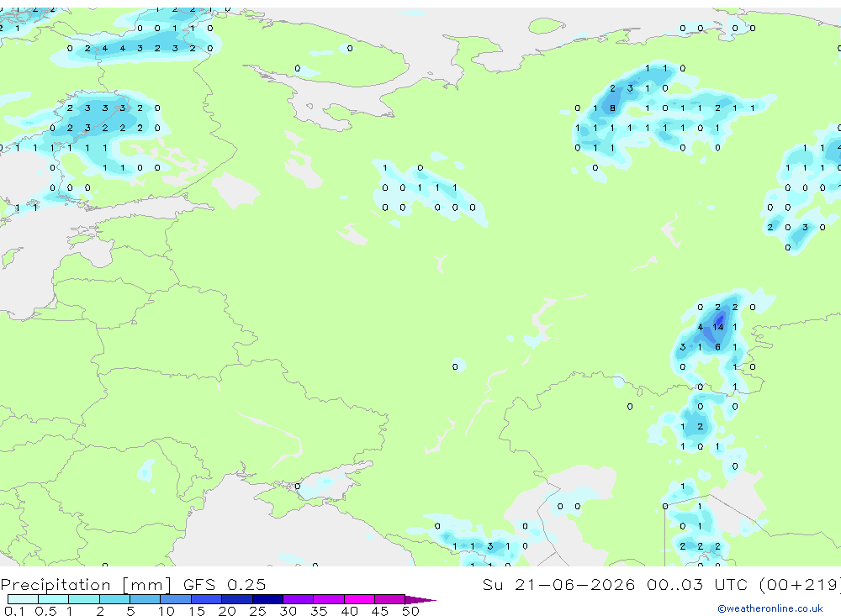The image size is (841, 616).
Task: Click the 1–2 mm legend color segment
Action: point(84,599)
